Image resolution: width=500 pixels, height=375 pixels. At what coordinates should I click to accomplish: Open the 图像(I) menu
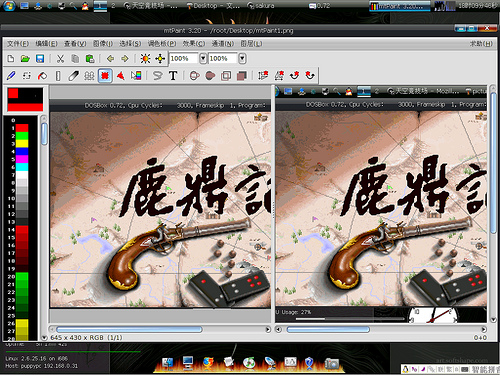click(103, 44)
